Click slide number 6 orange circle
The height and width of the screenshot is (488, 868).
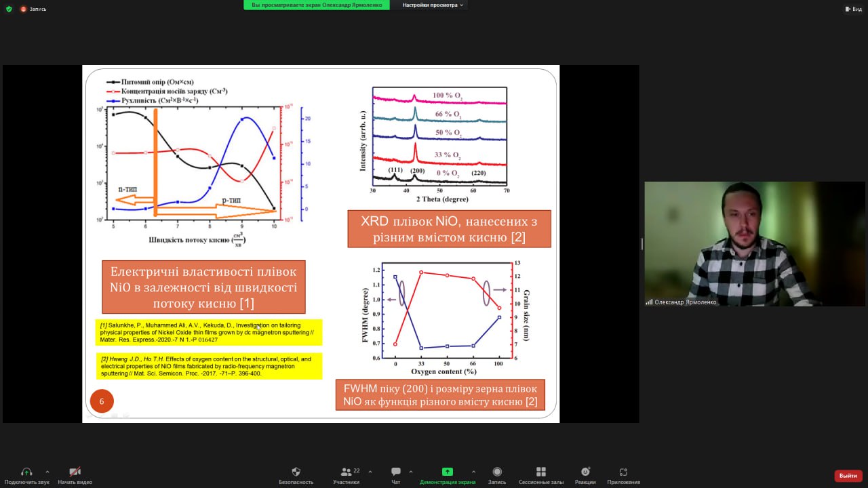(102, 401)
